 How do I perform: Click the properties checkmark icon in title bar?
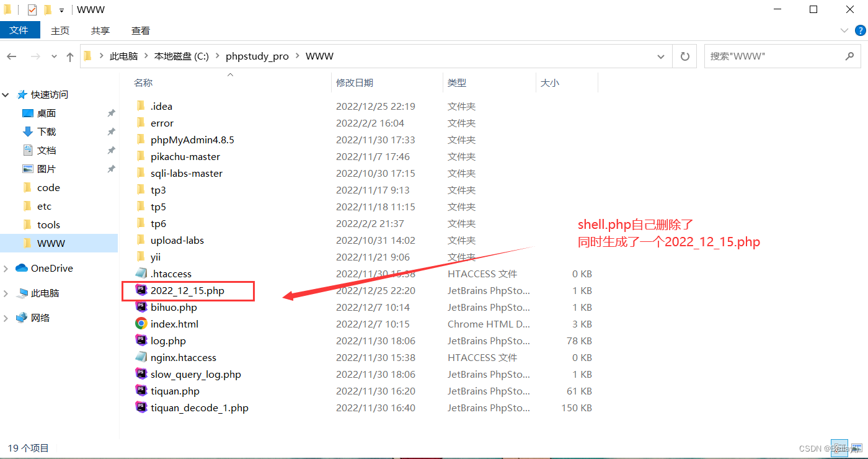tap(32, 10)
